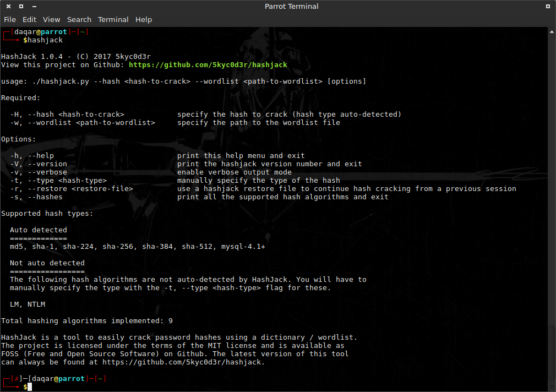Open the View menu

tap(51, 19)
